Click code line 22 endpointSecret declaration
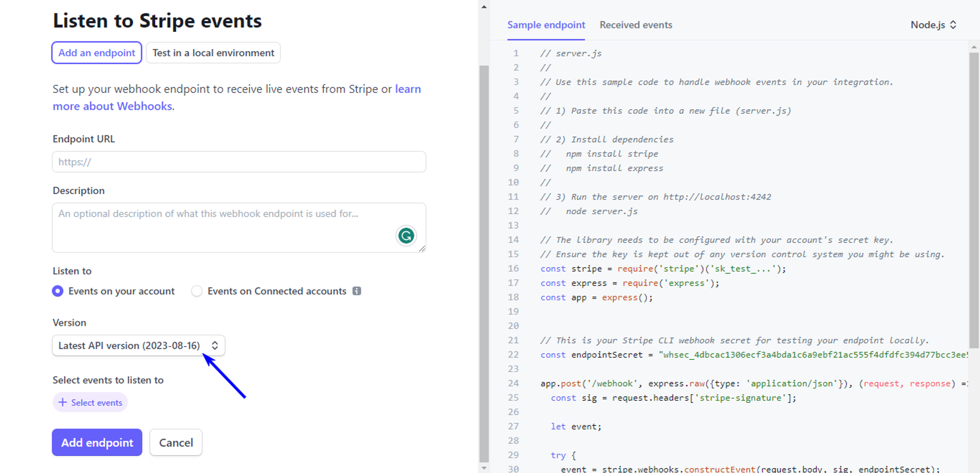This screenshot has height=473, width=980. 754,354
